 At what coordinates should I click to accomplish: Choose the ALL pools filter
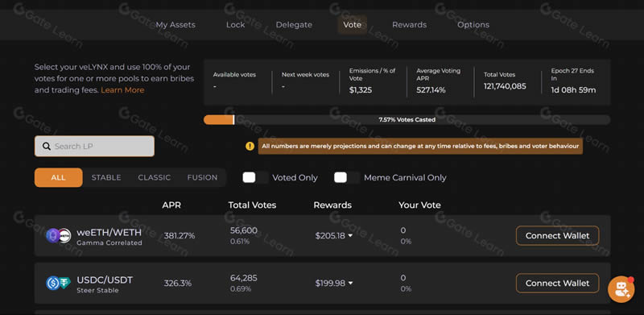pos(58,178)
